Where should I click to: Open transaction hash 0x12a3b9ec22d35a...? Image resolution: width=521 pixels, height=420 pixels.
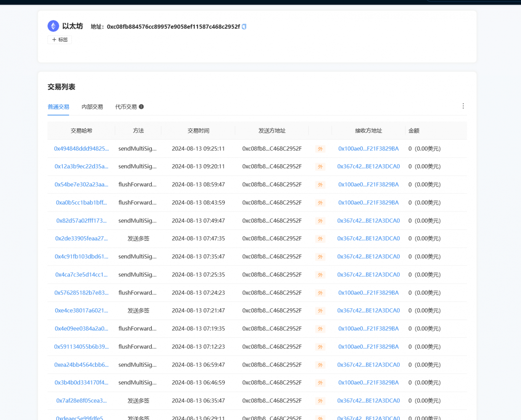(81, 167)
